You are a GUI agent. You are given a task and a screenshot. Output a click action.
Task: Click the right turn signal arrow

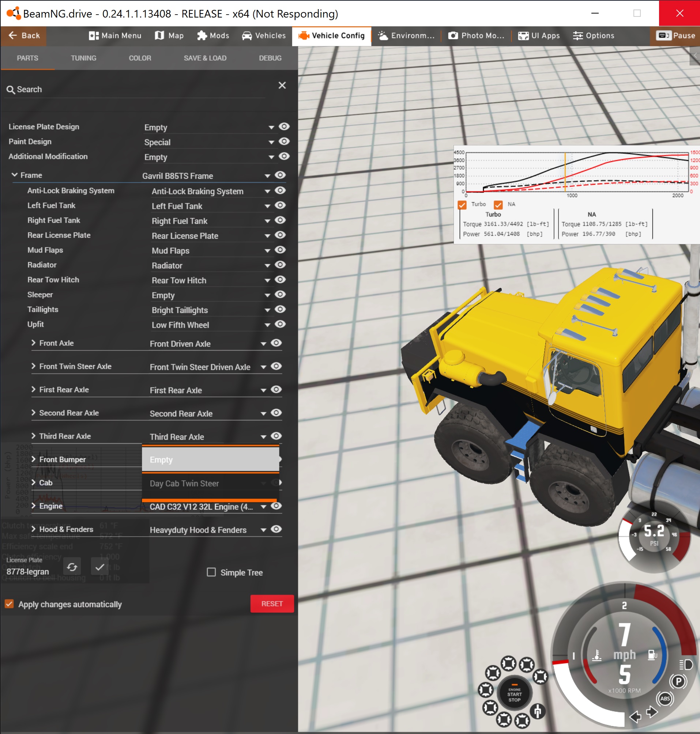652,712
